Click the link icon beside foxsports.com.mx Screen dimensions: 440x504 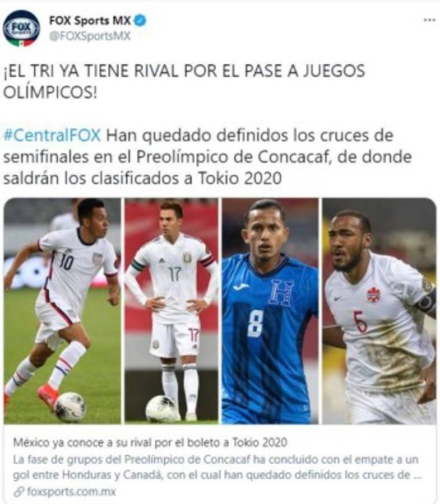click(19, 492)
